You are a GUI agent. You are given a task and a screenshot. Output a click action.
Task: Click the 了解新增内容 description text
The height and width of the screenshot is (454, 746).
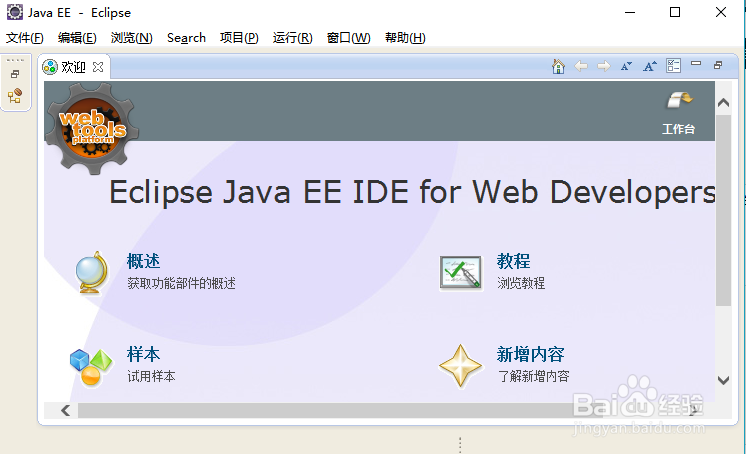pos(533,376)
